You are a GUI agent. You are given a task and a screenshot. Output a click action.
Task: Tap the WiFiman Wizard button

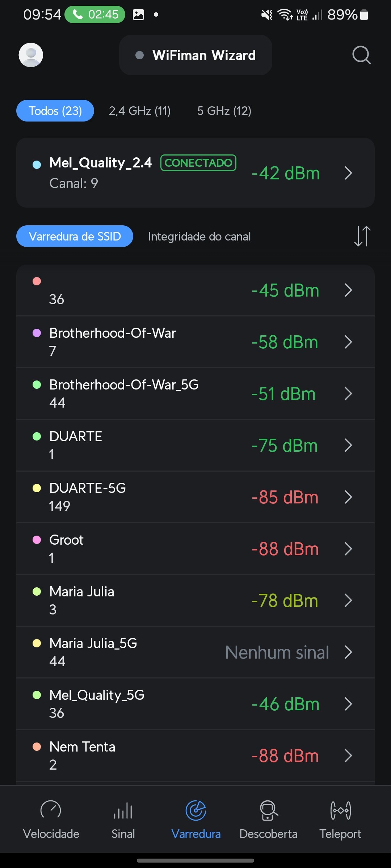195,55
